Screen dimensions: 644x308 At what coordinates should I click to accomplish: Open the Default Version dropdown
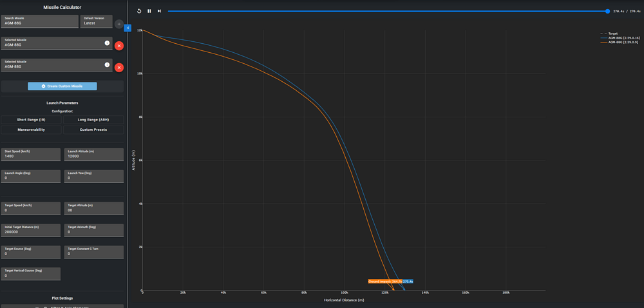(x=97, y=21)
